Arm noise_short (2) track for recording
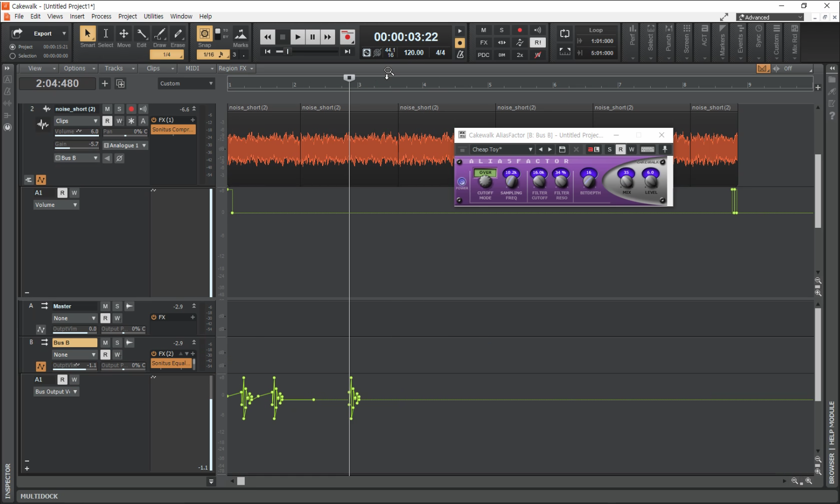 click(131, 109)
